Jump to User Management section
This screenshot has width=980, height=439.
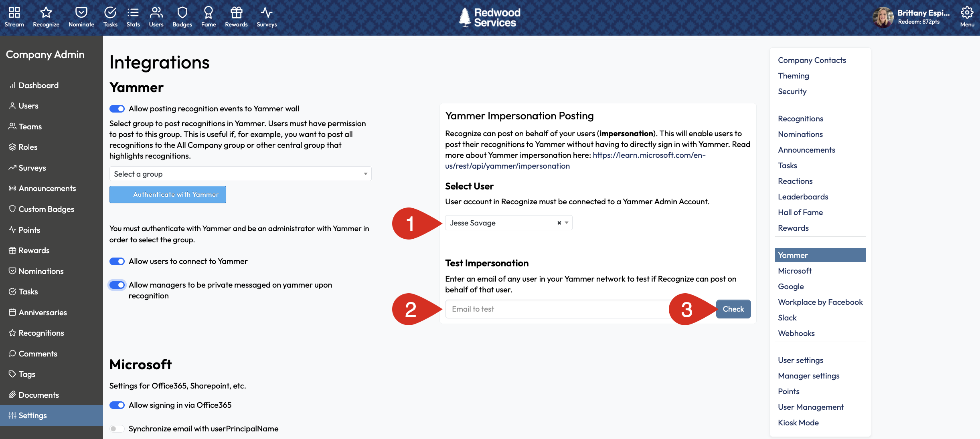click(x=811, y=407)
